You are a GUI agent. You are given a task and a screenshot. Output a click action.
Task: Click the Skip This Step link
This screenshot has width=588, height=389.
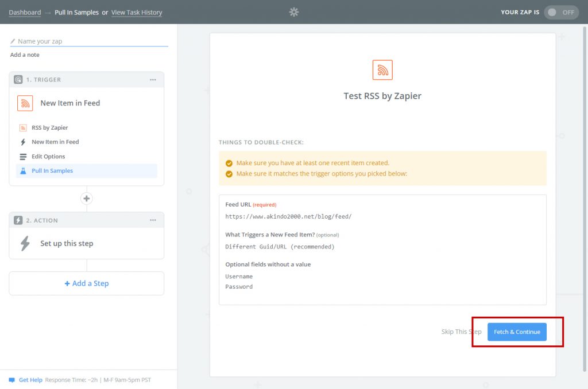point(461,332)
